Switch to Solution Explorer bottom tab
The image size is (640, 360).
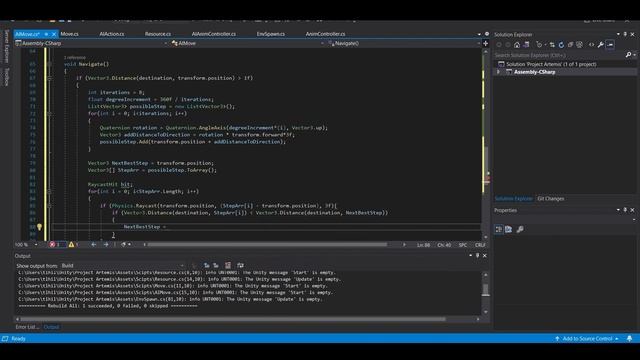coord(513,199)
